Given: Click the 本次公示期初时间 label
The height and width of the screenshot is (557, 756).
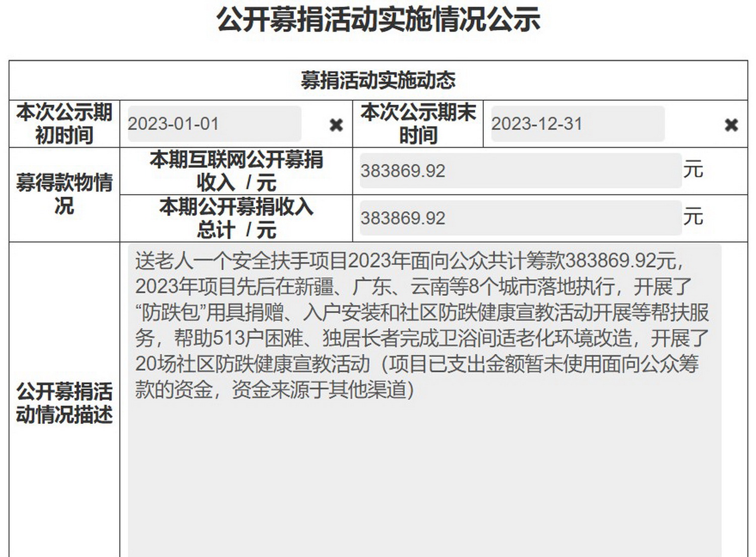Looking at the screenshot, I should 64,123.
